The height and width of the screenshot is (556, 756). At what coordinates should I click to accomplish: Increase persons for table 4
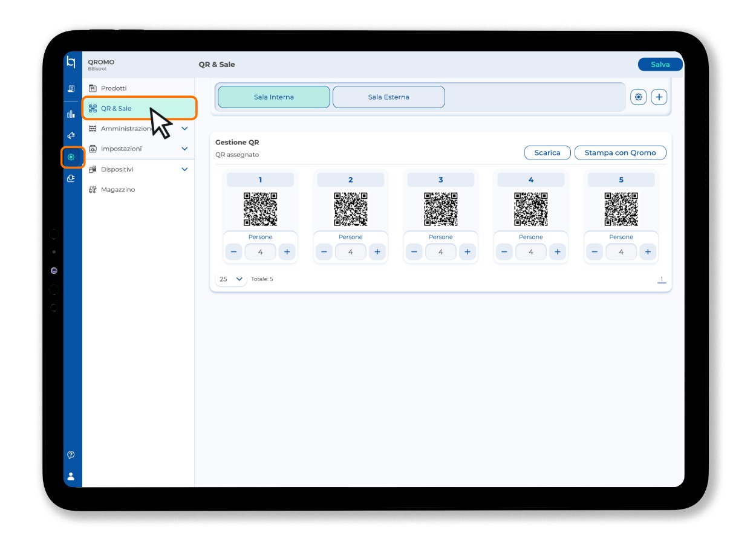coord(558,252)
